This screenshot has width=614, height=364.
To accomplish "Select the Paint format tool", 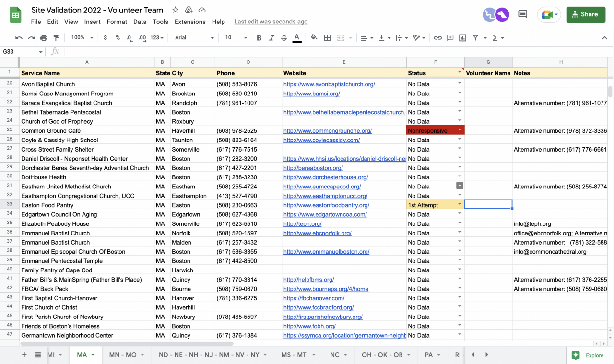I will click(57, 38).
